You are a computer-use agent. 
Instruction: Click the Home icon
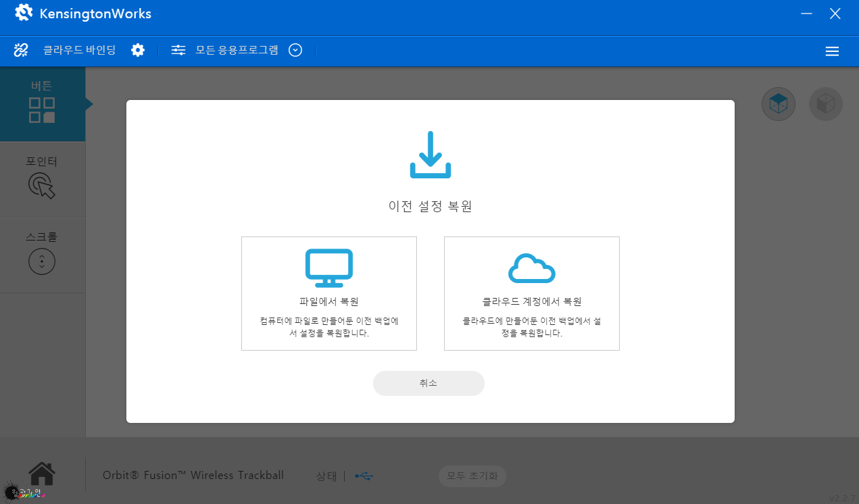tap(42, 474)
